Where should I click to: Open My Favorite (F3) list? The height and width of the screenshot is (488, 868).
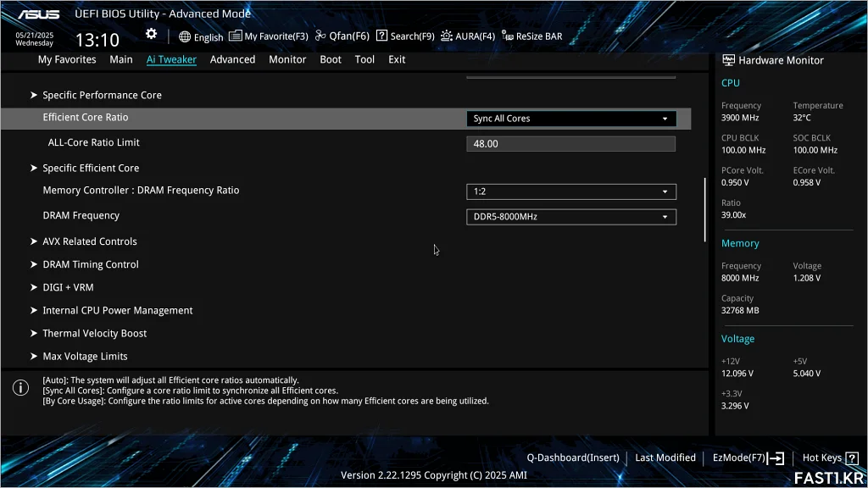(x=269, y=36)
